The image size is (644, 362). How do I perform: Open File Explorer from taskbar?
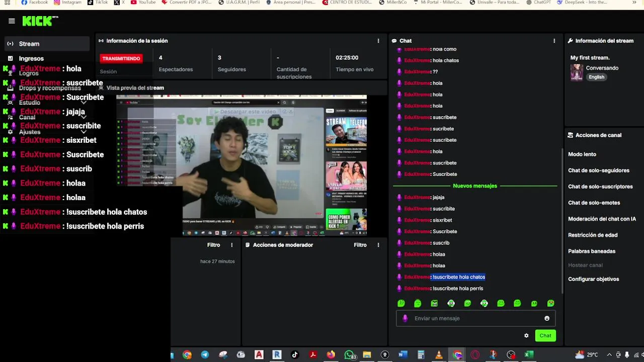click(367, 355)
